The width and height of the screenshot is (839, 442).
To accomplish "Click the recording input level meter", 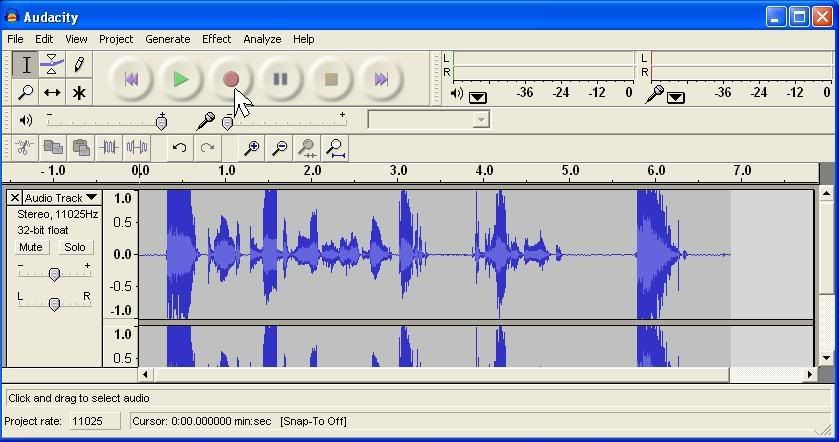I will 741,65.
